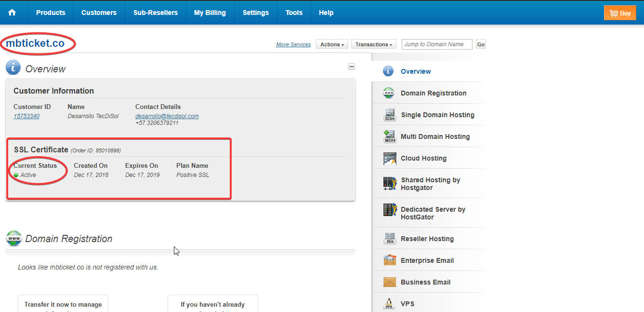
Task: Click the Business Email envelope icon
Action: (389, 282)
